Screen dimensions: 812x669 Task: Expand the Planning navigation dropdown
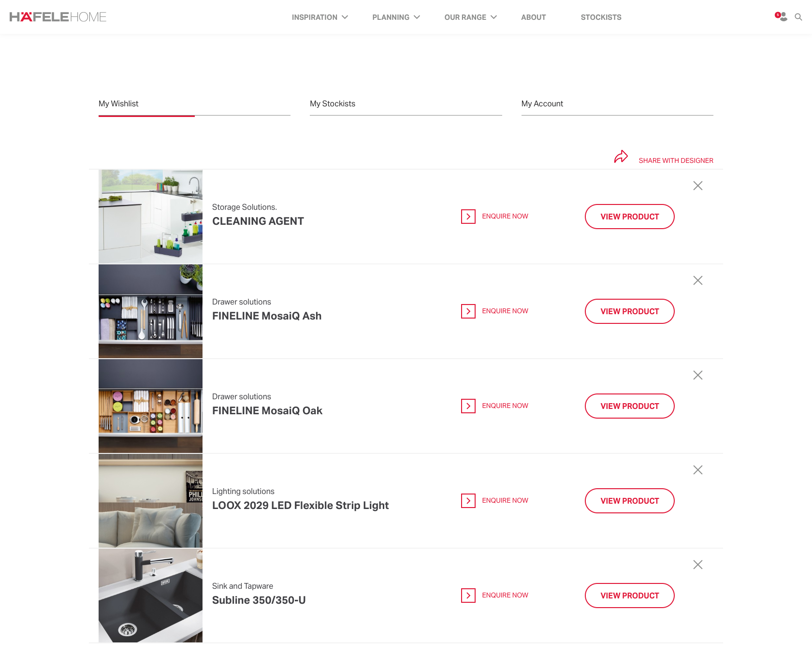(396, 17)
